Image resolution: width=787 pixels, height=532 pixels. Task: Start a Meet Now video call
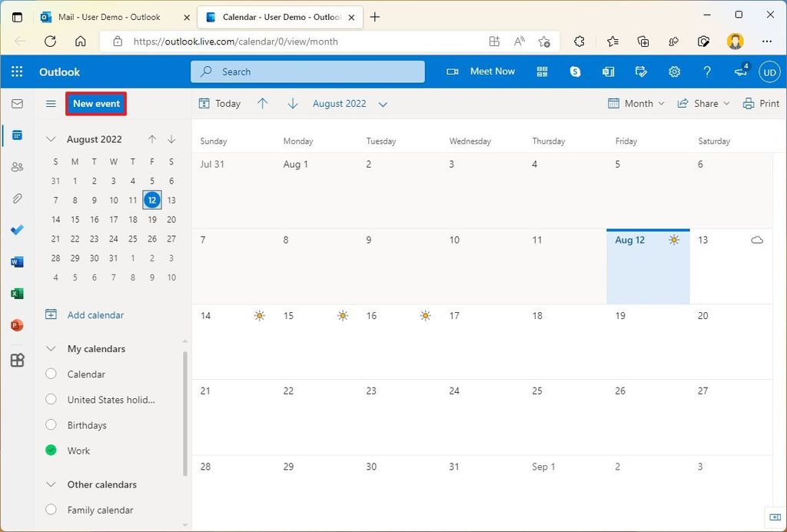tap(481, 71)
